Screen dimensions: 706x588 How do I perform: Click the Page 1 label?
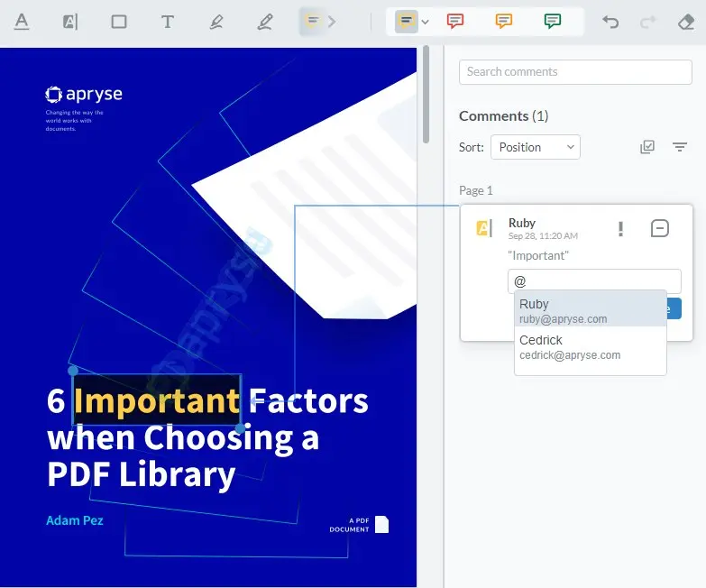(476, 191)
